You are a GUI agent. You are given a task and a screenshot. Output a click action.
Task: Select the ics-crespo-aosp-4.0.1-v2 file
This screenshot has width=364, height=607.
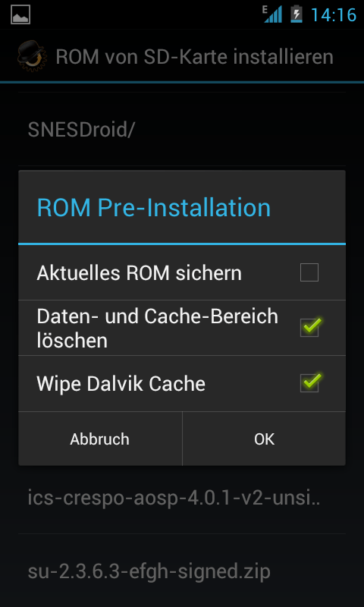coord(182,498)
